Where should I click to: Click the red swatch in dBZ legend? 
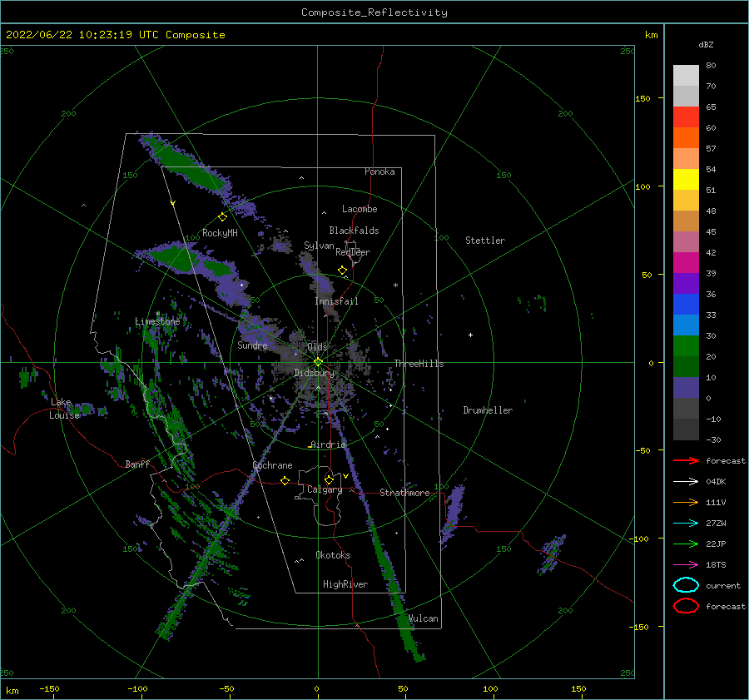(x=686, y=117)
